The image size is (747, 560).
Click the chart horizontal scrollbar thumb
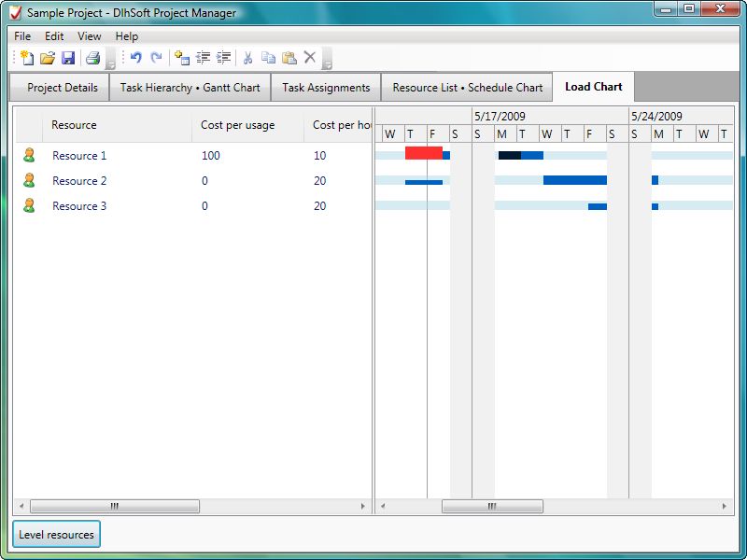(x=493, y=506)
